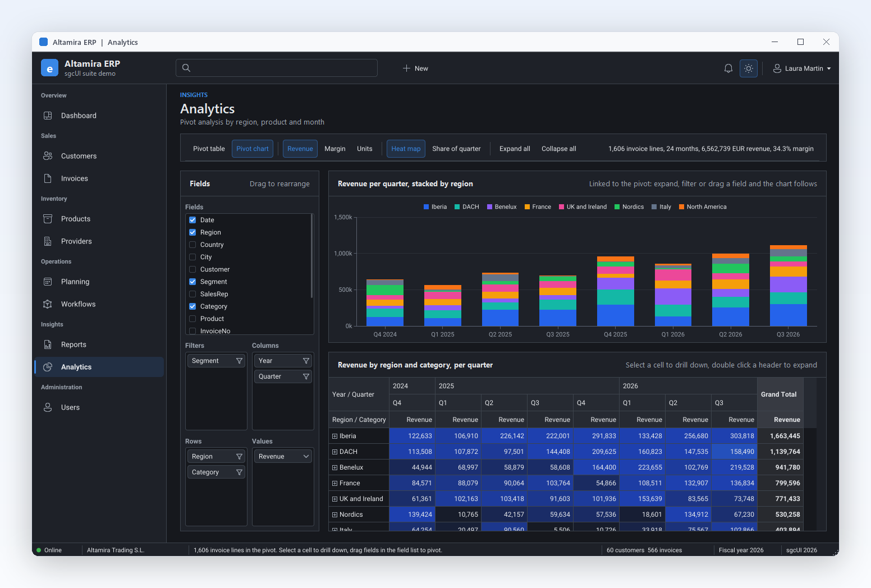Open the Customers sidebar icon
The image size is (871, 588).
[x=48, y=156]
